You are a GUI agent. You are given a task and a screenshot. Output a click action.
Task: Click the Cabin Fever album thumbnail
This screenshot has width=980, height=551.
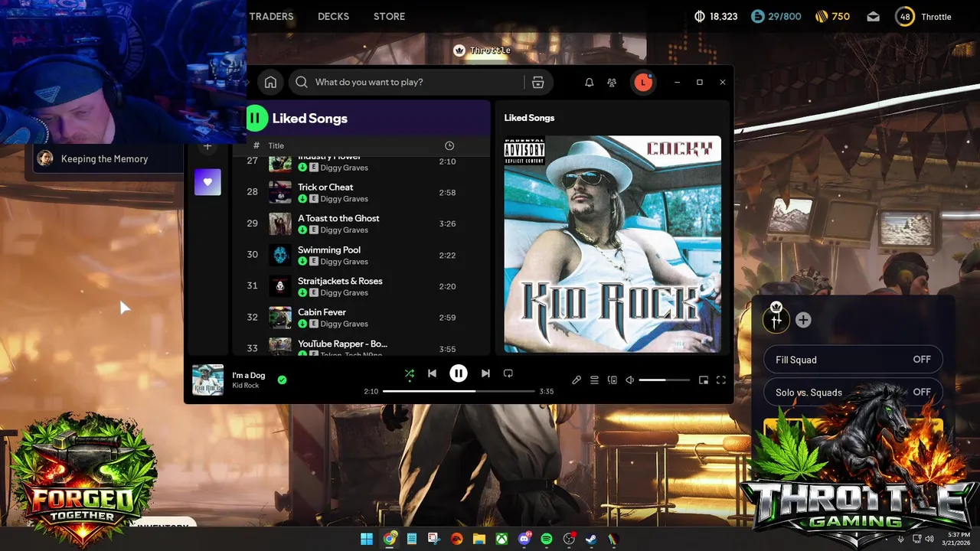tap(280, 318)
